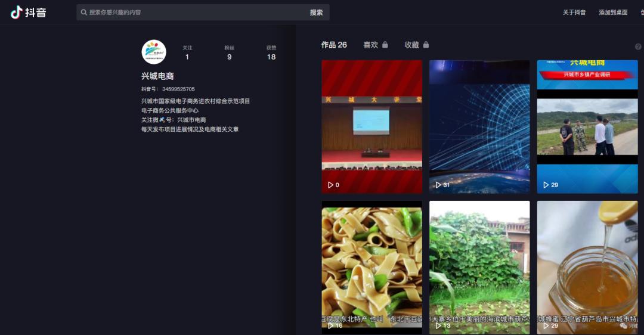Open the 兴城市乡镇产业调研 video

pyautogui.click(x=587, y=127)
